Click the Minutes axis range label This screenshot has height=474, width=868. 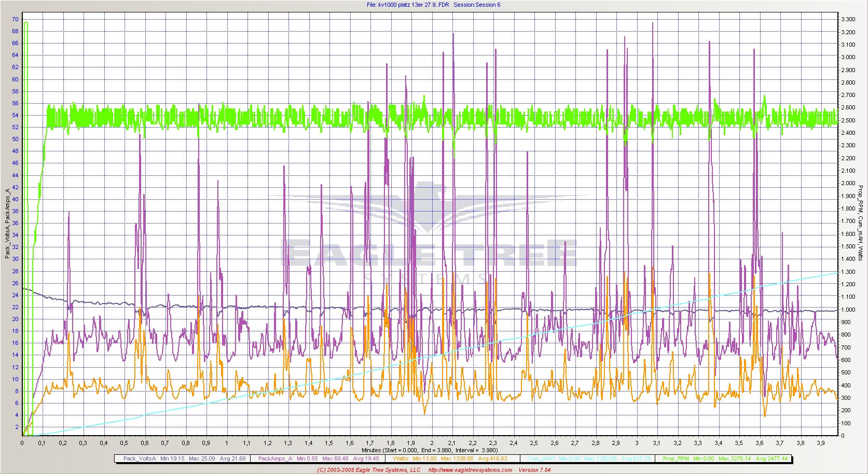(x=430, y=450)
